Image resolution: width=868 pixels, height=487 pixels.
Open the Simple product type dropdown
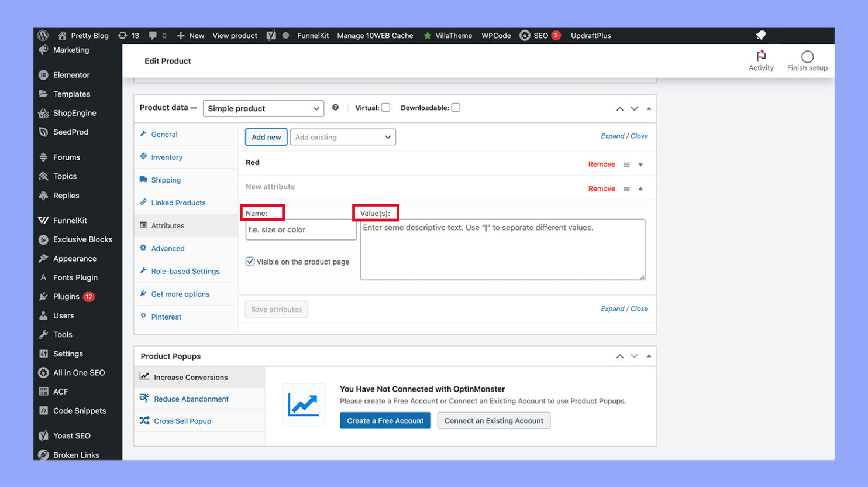[263, 108]
